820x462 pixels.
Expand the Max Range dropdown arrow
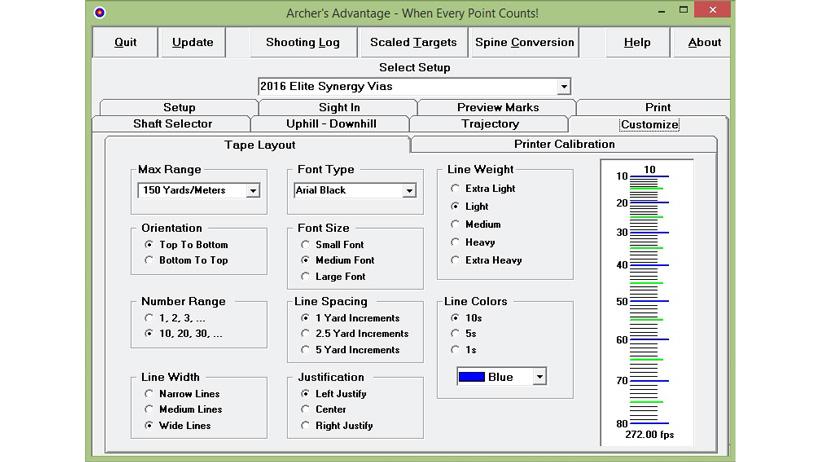click(x=253, y=190)
